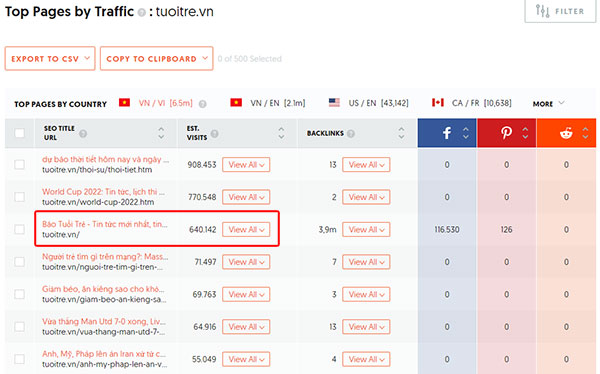Sort by Pinterest shares arrows
Screen dimensions: 600x374
[x=525, y=133]
